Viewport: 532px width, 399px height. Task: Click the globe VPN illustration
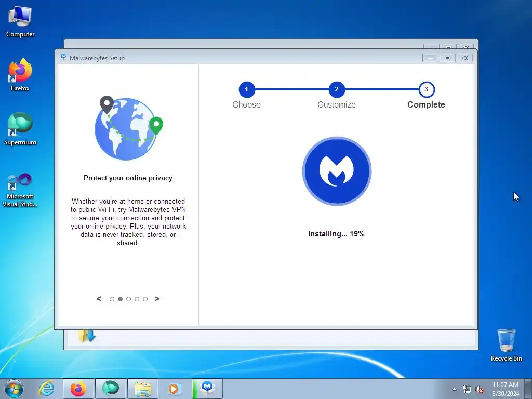coord(128,128)
